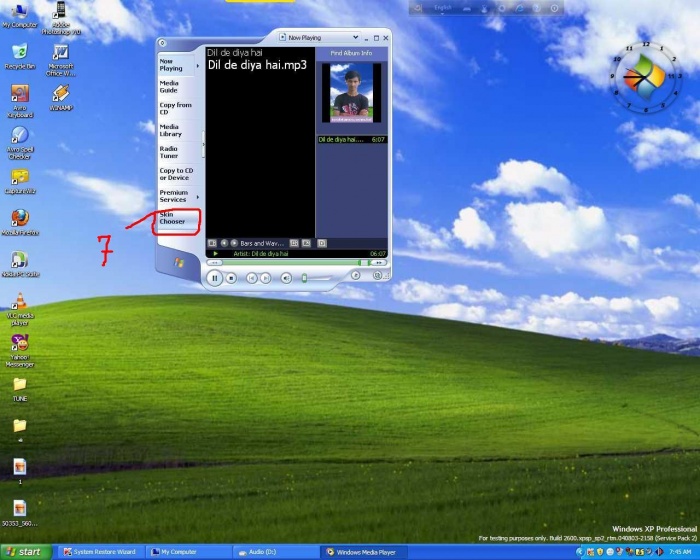700x560 pixels.
Task: Expand the Premium Services submenu arrow
Action: tap(198, 196)
